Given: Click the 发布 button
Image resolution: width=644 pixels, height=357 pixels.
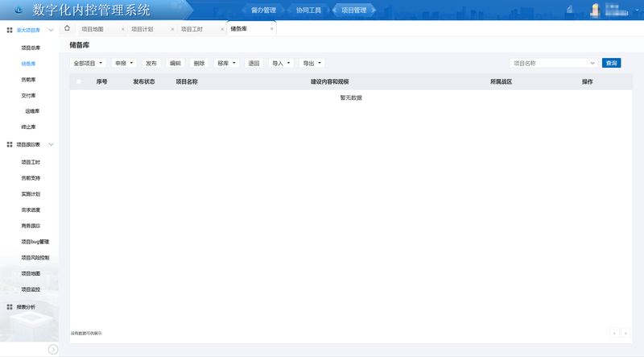Looking at the screenshot, I should [x=151, y=63].
